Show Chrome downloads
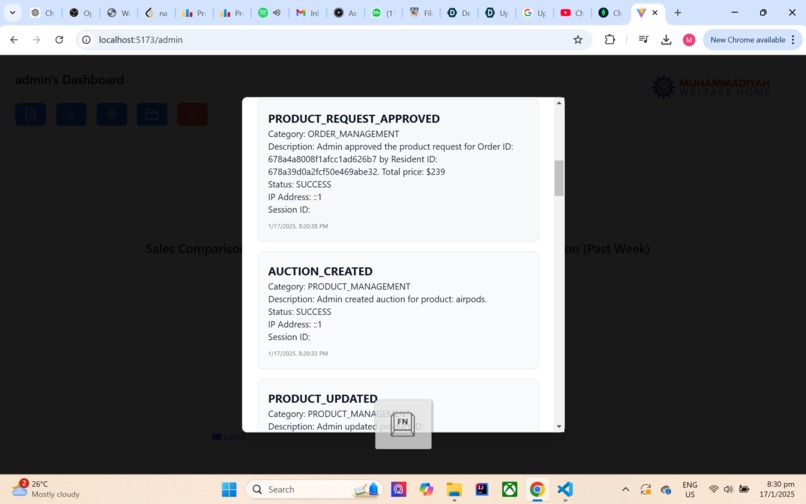The width and height of the screenshot is (806, 504). [666, 40]
